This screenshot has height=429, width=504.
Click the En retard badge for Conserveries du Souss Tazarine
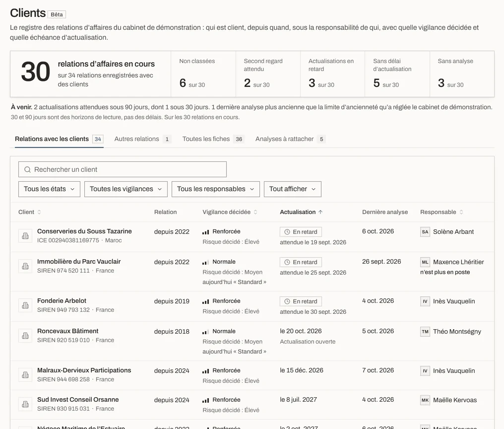301,232
